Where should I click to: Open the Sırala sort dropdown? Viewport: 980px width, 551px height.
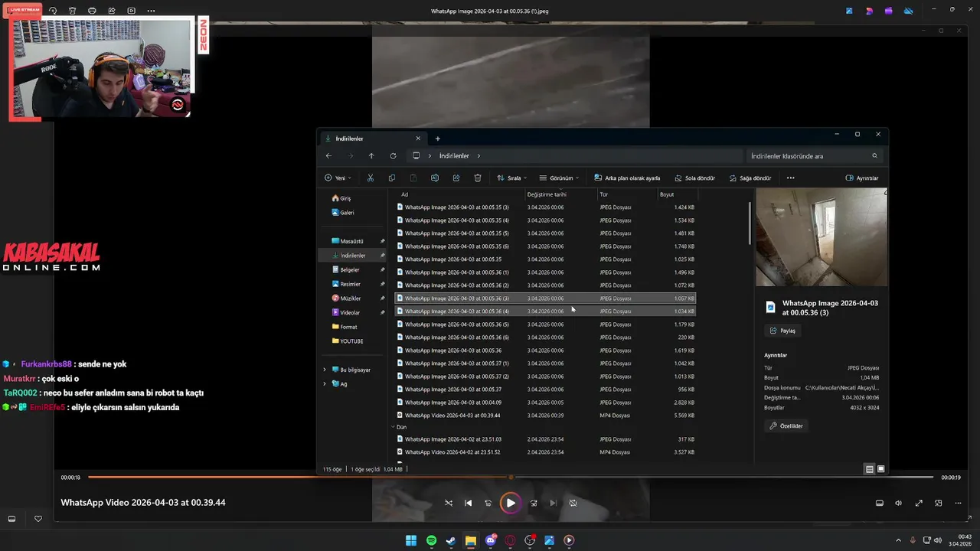point(511,178)
